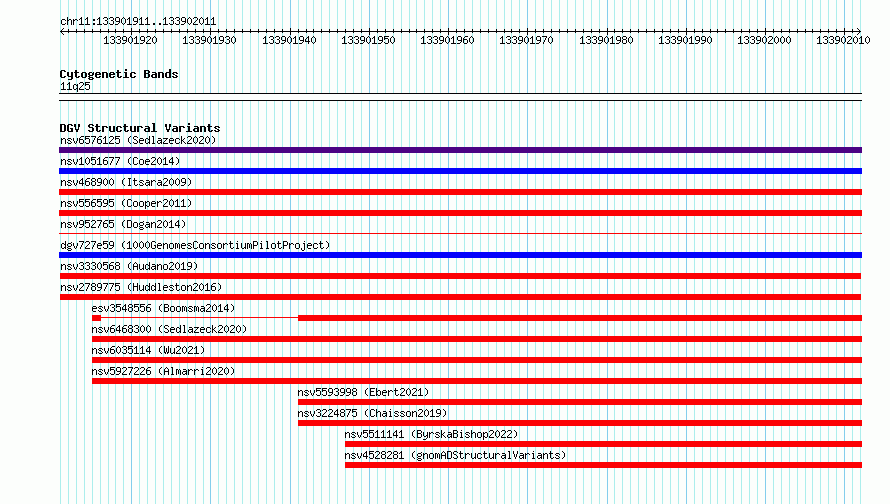Click the DGV Structural Variants track title
This screenshot has height=504, width=890.
[140, 128]
